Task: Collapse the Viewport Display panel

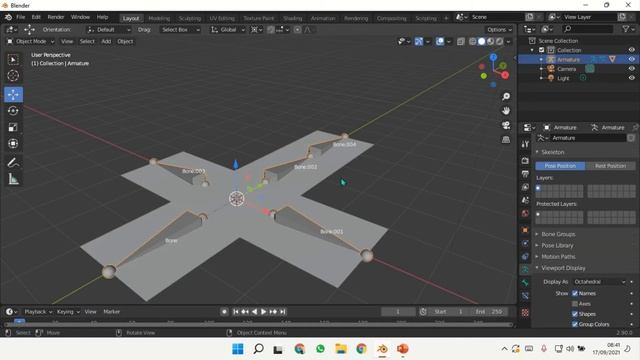Action: 563,268
